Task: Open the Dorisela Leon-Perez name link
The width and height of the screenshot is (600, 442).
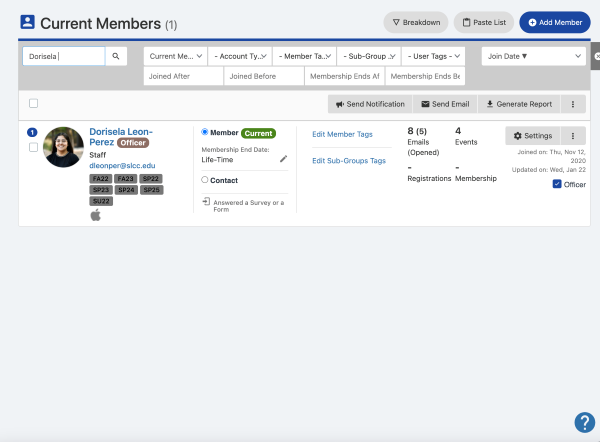Action: [121, 137]
